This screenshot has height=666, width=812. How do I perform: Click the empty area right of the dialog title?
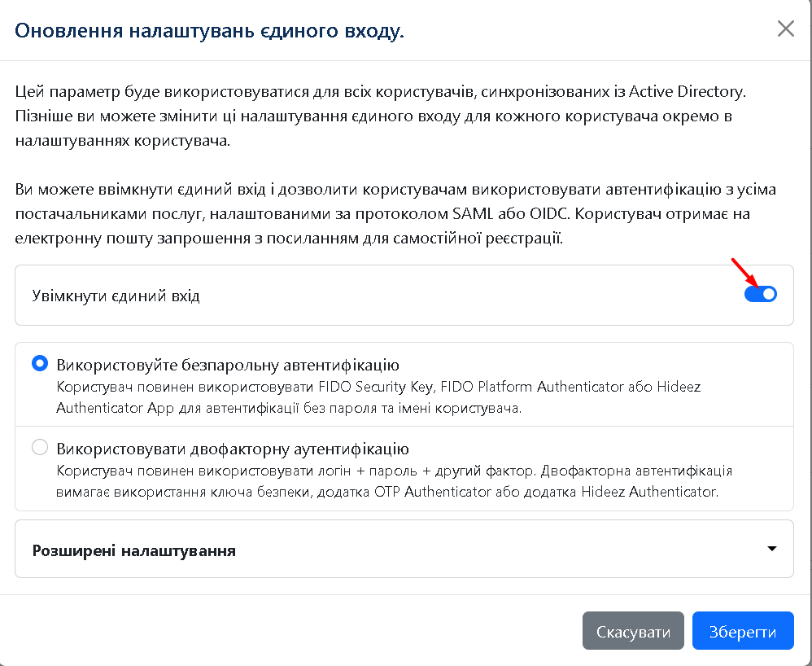coord(586,31)
